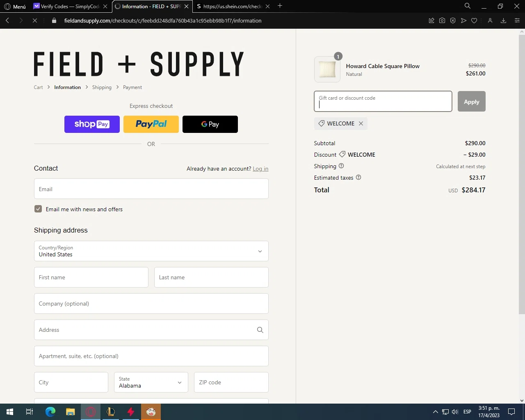This screenshot has width=525, height=420.
Task: Open the easy setup icon
Action: click(517, 21)
